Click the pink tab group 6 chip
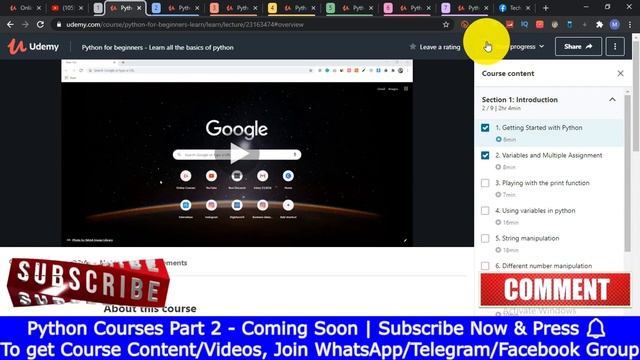 point(388,8)
